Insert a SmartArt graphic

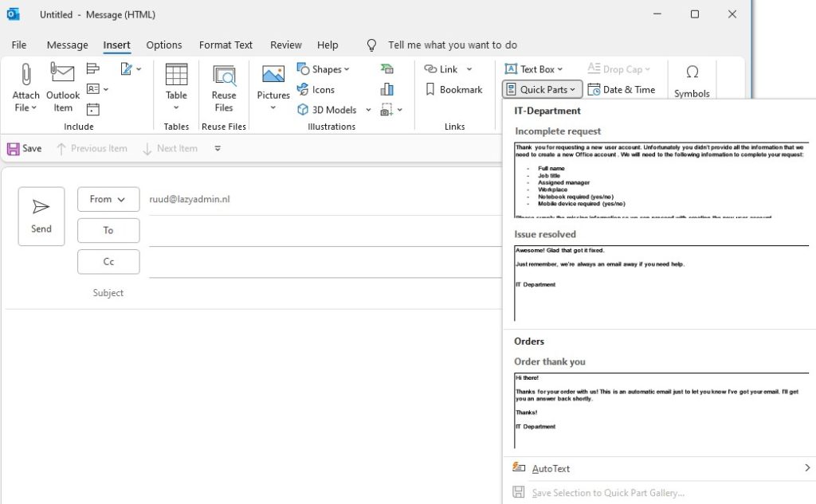(x=387, y=69)
